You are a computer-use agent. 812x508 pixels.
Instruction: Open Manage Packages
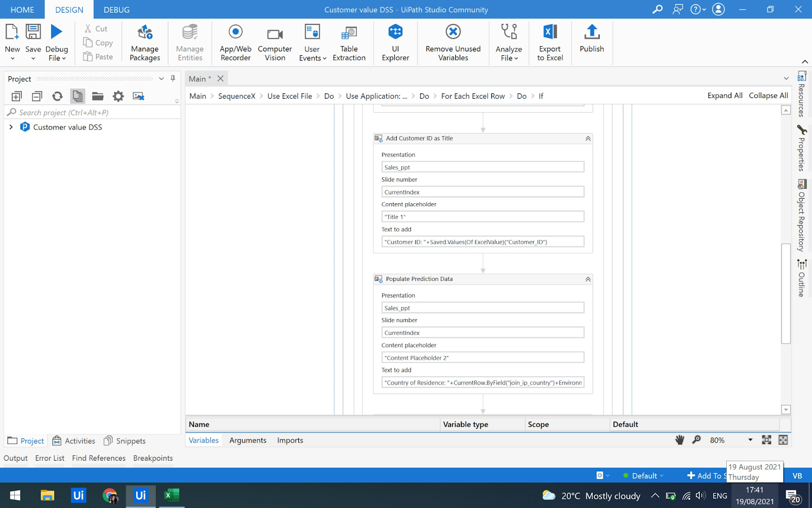(x=145, y=43)
